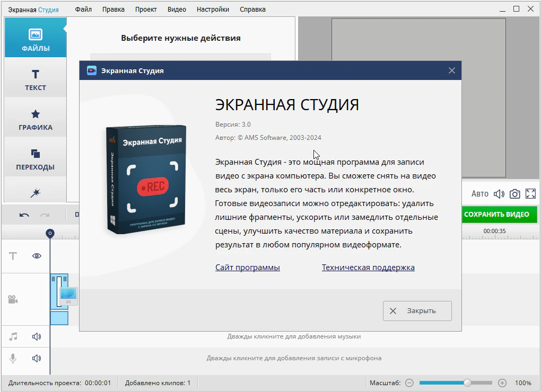This screenshot has width=541, height=392.
Task: Open the Справка menu
Action: coord(252,9)
